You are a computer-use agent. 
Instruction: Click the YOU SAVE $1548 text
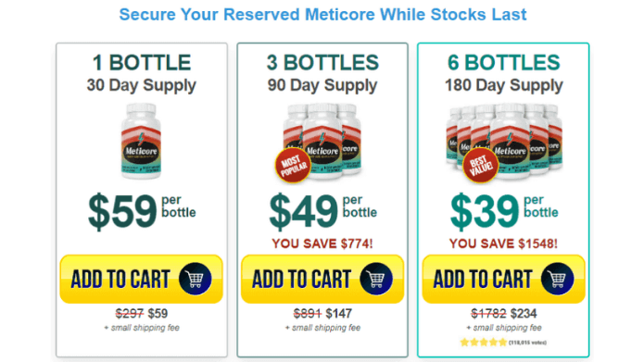click(x=503, y=243)
